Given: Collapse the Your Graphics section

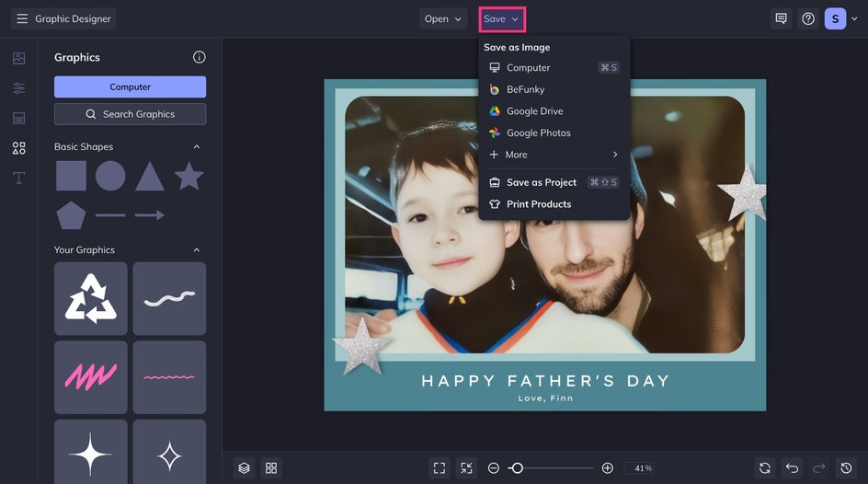Looking at the screenshot, I should 196,250.
